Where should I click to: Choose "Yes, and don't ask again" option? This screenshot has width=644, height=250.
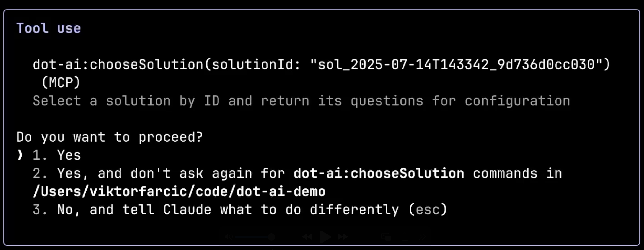coord(297,182)
